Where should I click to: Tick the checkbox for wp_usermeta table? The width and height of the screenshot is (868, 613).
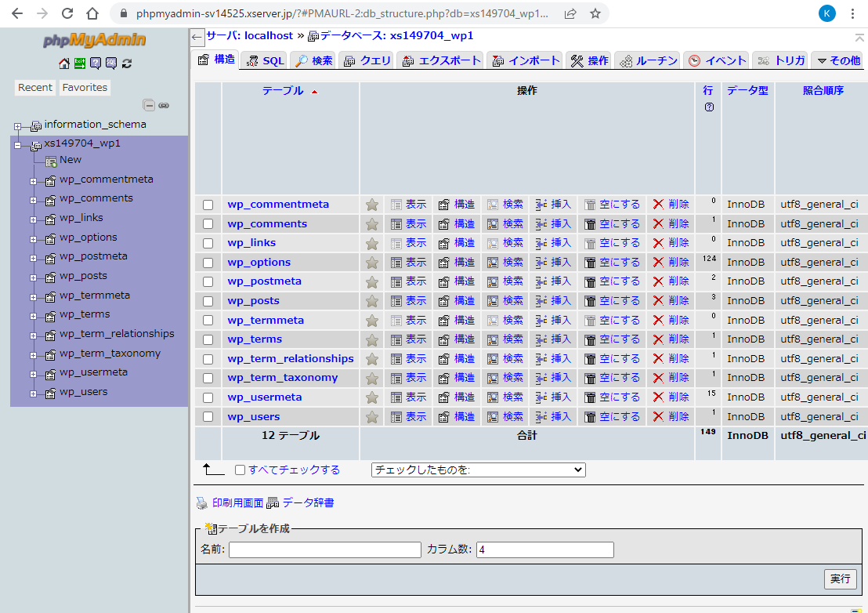(208, 397)
